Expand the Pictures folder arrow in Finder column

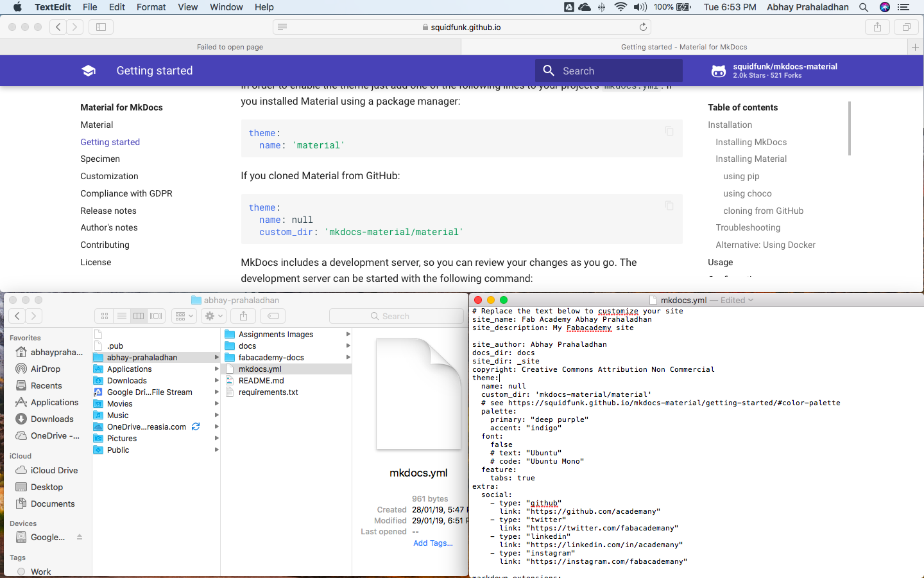click(x=217, y=438)
